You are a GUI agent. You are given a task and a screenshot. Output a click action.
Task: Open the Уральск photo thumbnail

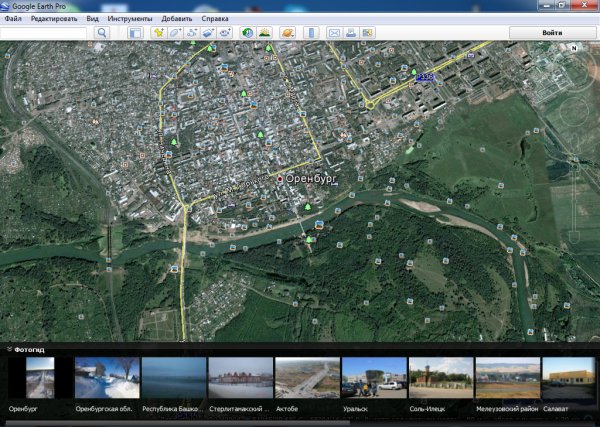tap(374, 378)
